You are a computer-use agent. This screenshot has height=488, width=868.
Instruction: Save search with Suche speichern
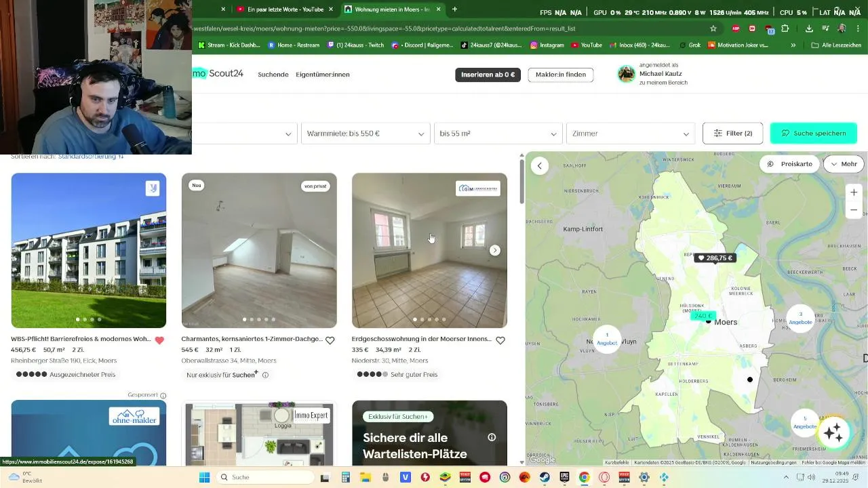[814, 134]
